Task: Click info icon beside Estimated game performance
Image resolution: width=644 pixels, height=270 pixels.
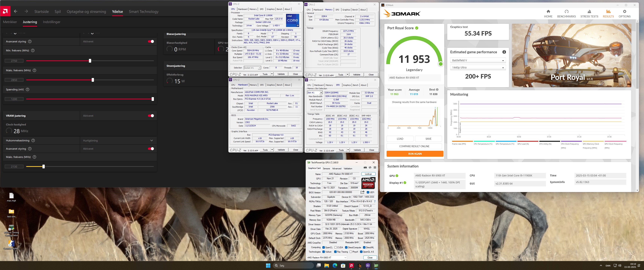Action: coord(504,52)
